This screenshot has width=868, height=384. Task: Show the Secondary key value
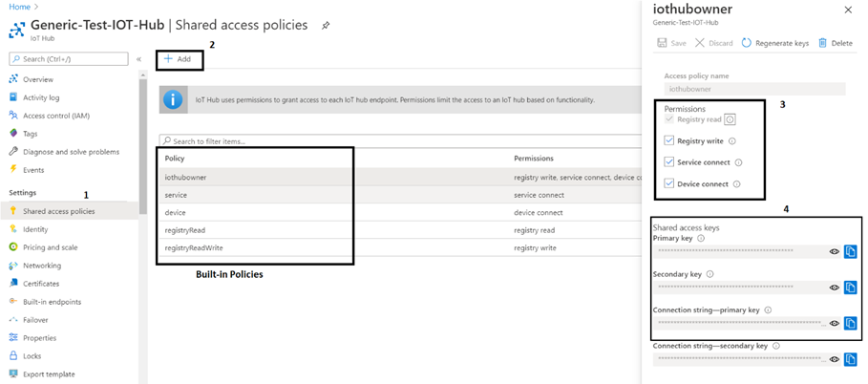(x=834, y=288)
